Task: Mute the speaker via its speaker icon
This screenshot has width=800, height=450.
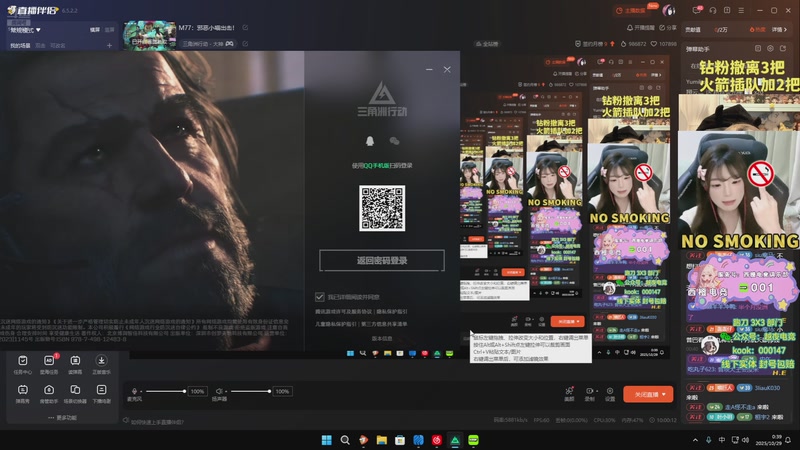Action: coord(218,391)
